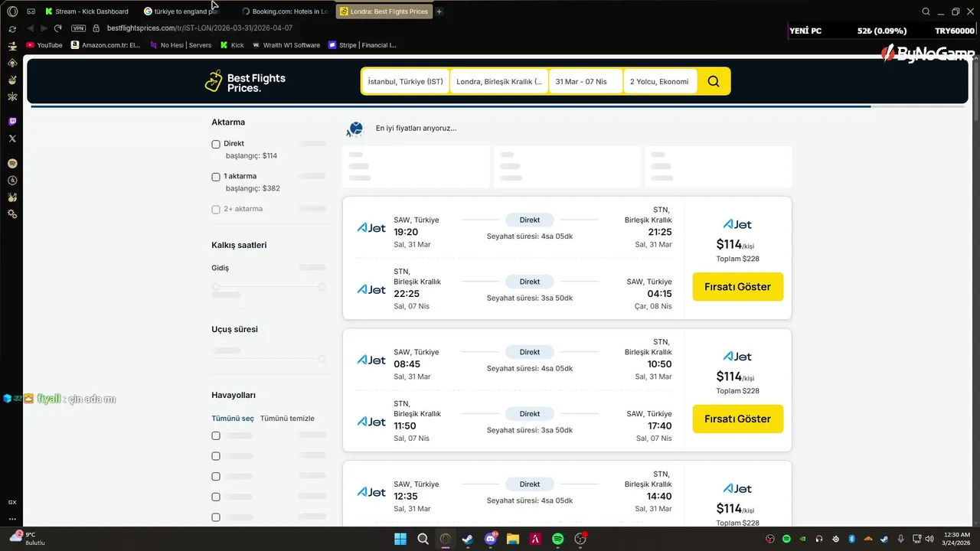The image size is (980, 551).
Task: Tick the second airline checkbox under Havayolları
Action: click(x=216, y=456)
